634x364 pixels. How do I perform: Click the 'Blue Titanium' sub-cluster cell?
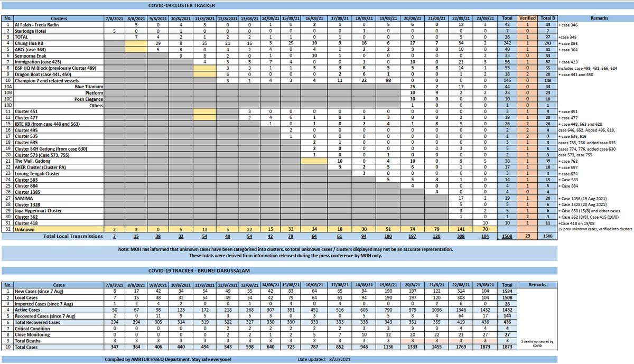pyautogui.click(x=58, y=87)
